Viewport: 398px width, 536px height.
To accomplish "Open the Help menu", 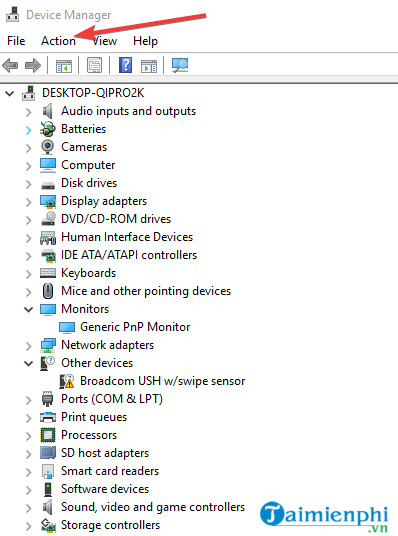I will coord(145,41).
